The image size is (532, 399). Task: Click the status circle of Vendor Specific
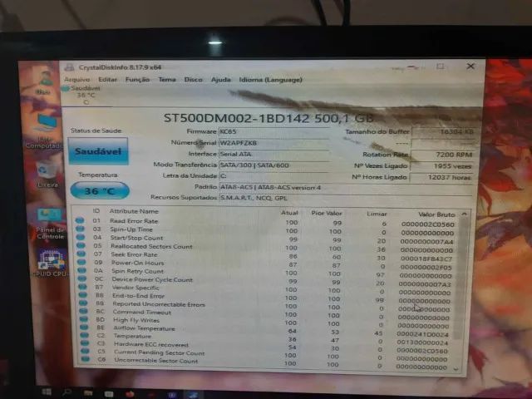(x=82, y=287)
